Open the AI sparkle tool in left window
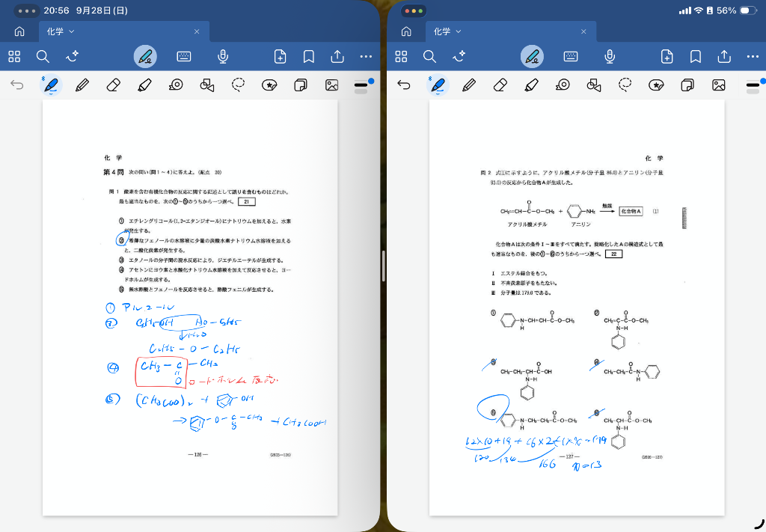Viewport: 766px width, 532px height. (x=73, y=57)
